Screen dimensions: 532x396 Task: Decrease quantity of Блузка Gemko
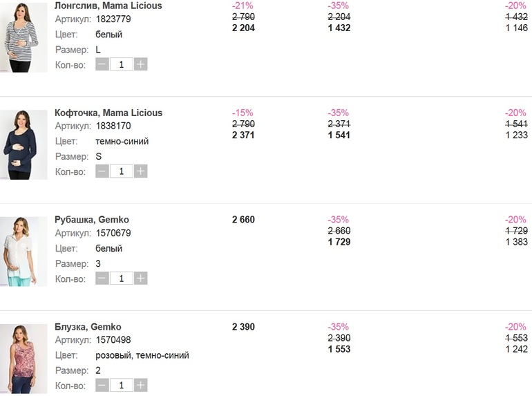(102, 385)
